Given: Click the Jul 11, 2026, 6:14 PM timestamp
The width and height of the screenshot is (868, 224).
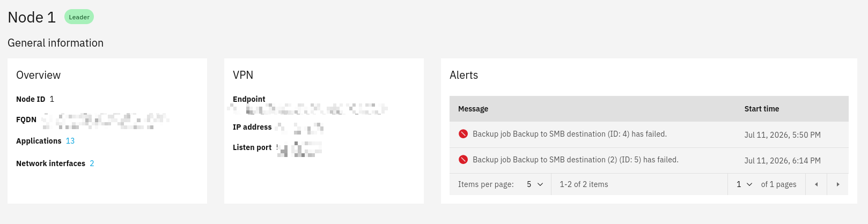Looking at the screenshot, I should (x=782, y=161).
